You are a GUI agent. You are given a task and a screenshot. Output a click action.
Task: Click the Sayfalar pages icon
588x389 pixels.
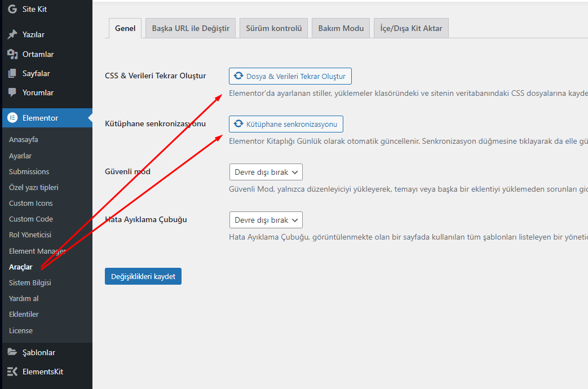pyautogui.click(x=12, y=73)
